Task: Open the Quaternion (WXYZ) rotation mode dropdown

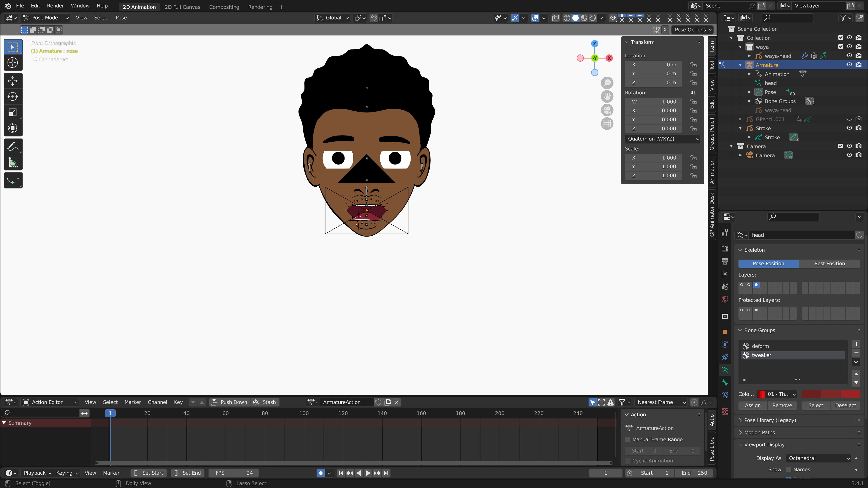Action: click(x=663, y=139)
